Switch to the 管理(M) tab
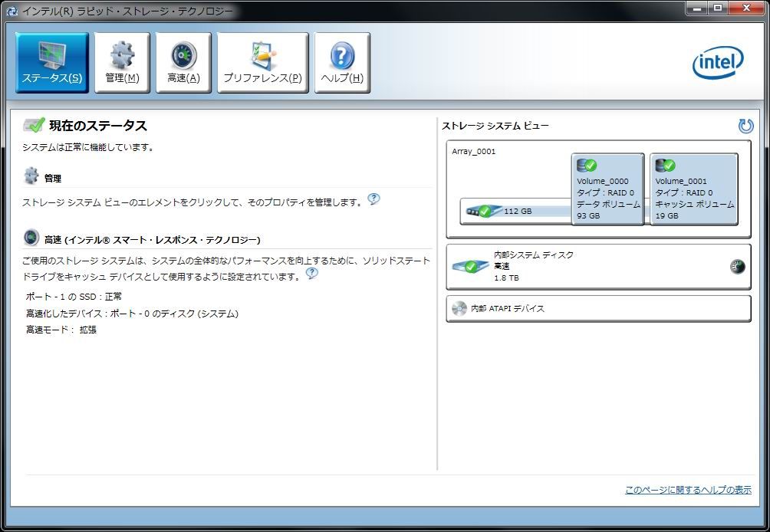This screenshot has width=770, height=532. (122, 62)
